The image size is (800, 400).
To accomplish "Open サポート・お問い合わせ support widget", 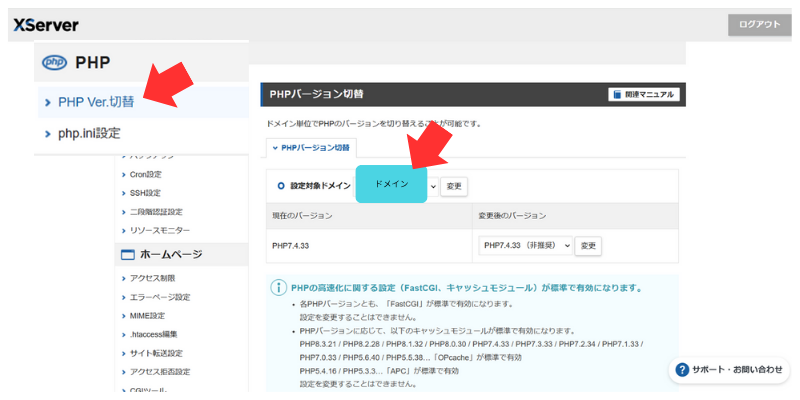I will (x=729, y=370).
